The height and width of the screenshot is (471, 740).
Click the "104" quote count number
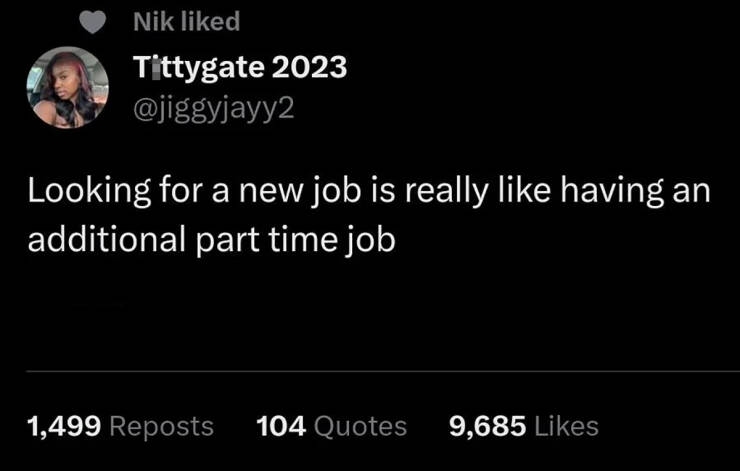281,426
